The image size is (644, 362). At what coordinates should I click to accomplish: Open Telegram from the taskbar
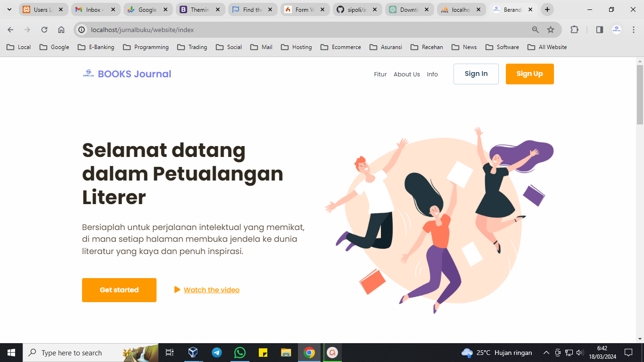point(217,353)
